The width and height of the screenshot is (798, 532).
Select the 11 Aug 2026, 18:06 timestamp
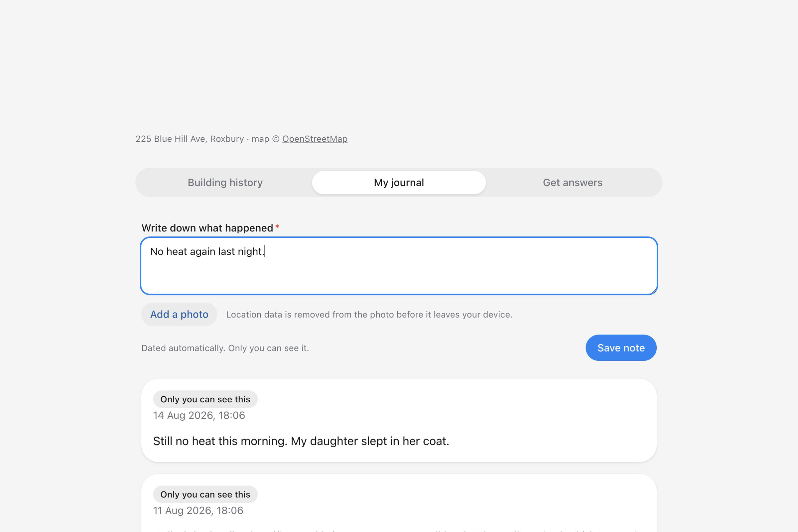click(x=198, y=511)
